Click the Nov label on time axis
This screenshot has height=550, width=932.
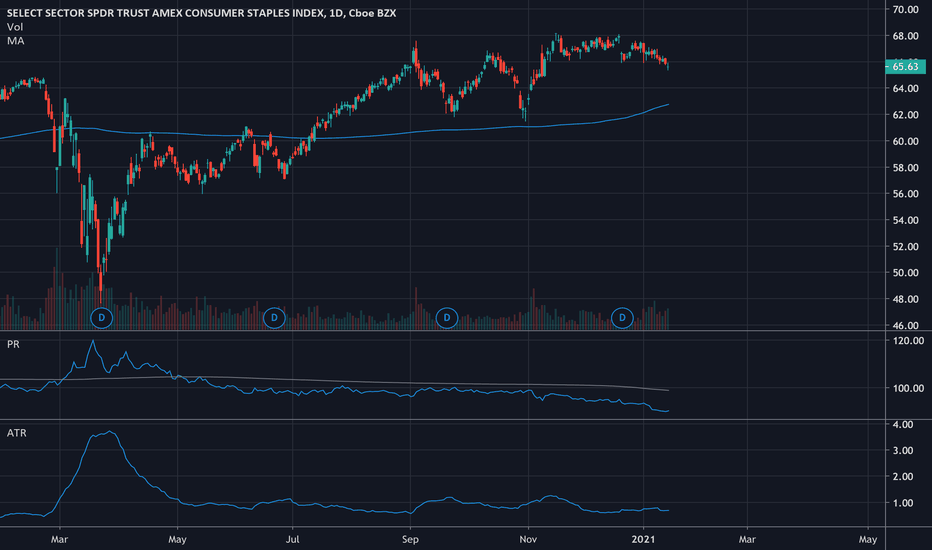528,539
